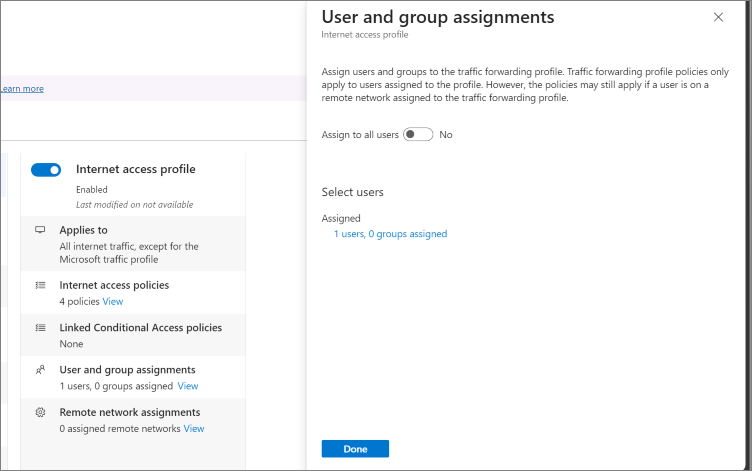View User and group assignments in profile card
Screen dimensions: 752x471
(x=188, y=386)
